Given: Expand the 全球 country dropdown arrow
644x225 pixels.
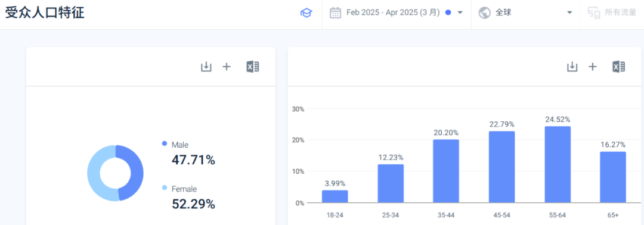Looking at the screenshot, I should coord(569,12).
